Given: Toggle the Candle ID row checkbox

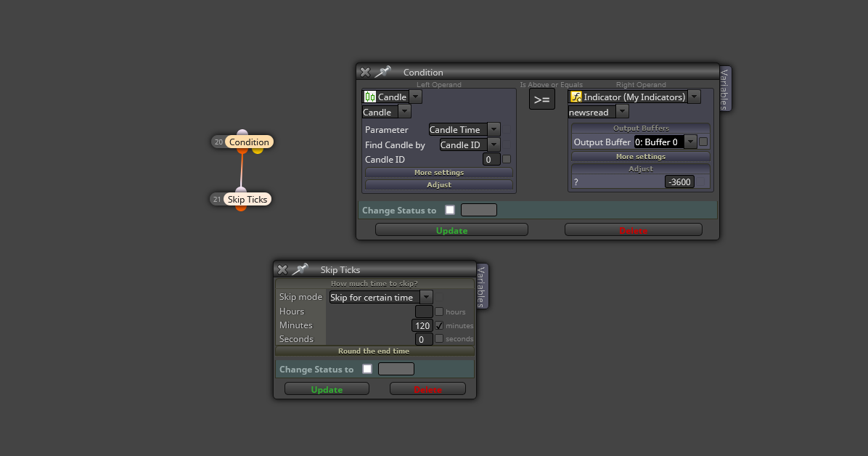Looking at the screenshot, I should tap(507, 159).
